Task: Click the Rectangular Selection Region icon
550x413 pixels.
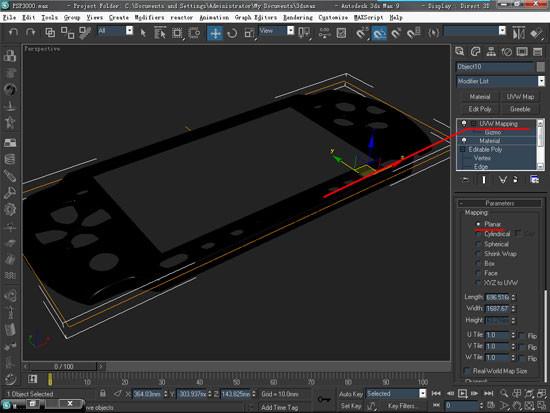Action: 177,33
